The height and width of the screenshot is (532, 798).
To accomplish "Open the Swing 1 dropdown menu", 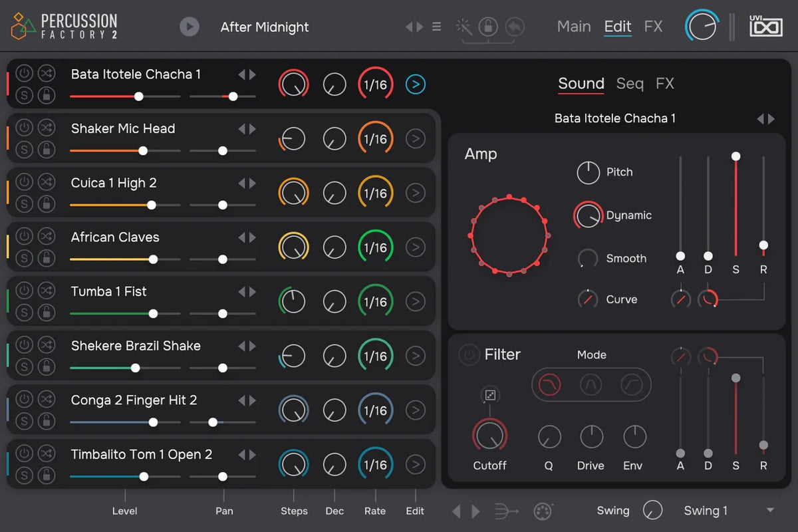I will 770,511.
